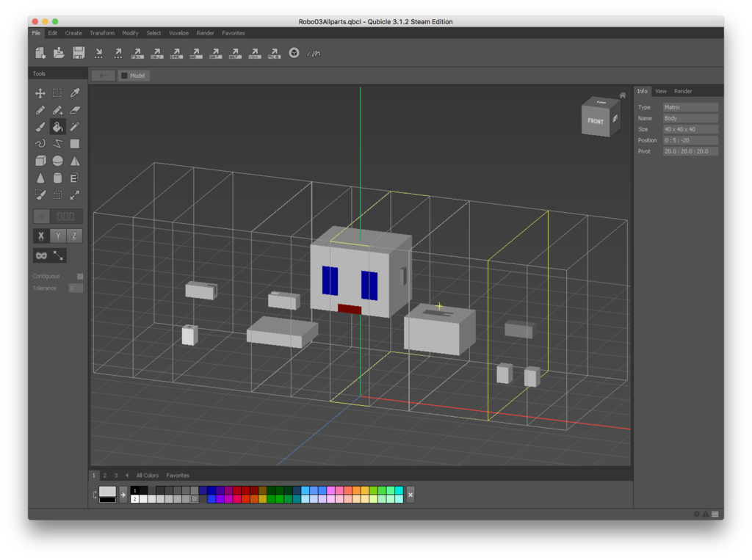Click the OBJ export icon
The width and height of the screenshot is (752, 560).
(x=157, y=53)
